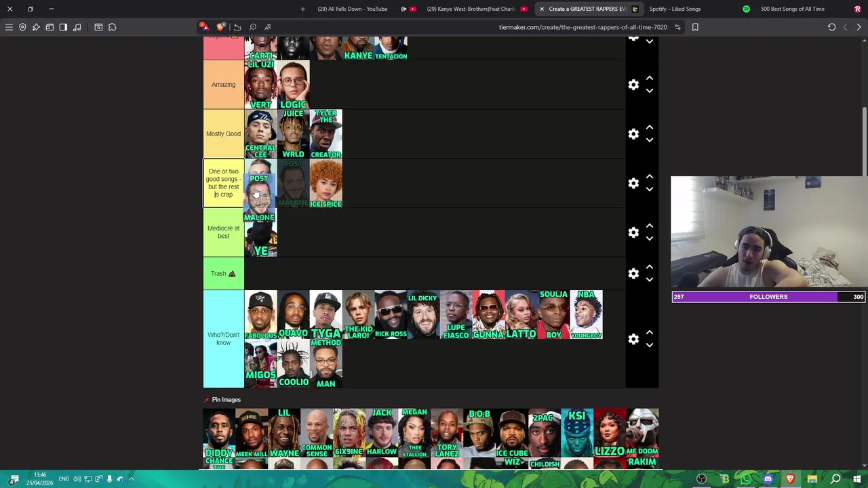Click the Pin Images link
The width and height of the screenshot is (868, 488).
[226, 400]
